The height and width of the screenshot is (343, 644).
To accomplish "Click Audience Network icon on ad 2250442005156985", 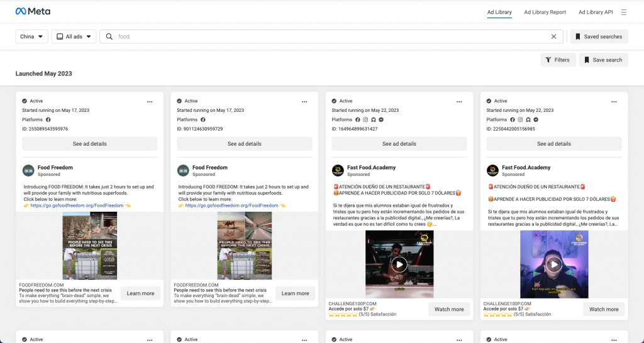I will (x=528, y=120).
